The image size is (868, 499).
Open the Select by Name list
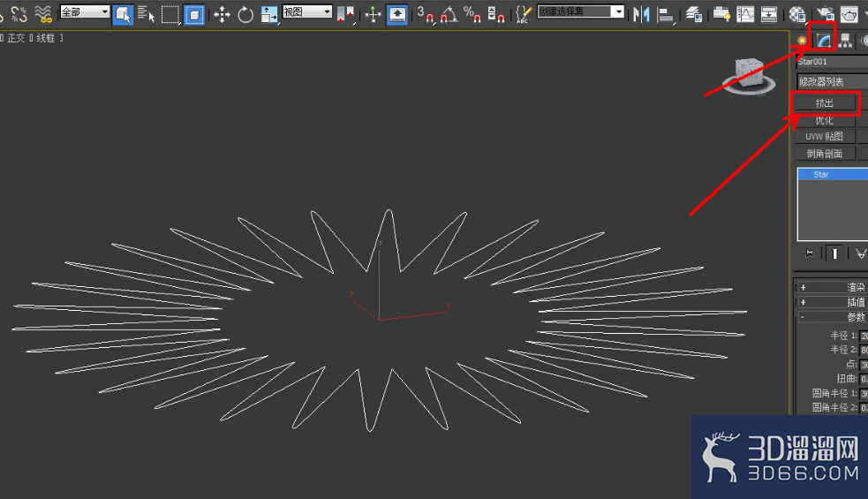click(147, 14)
